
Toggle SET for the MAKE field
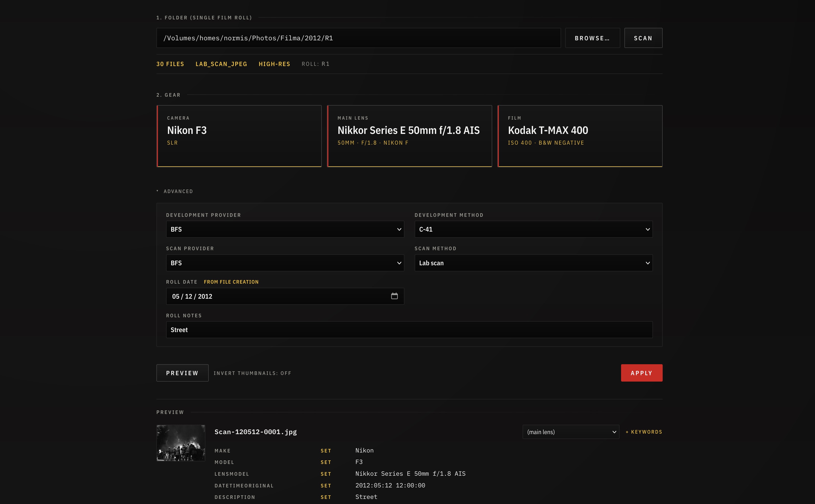pyautogui.click(x=326, y=450)
